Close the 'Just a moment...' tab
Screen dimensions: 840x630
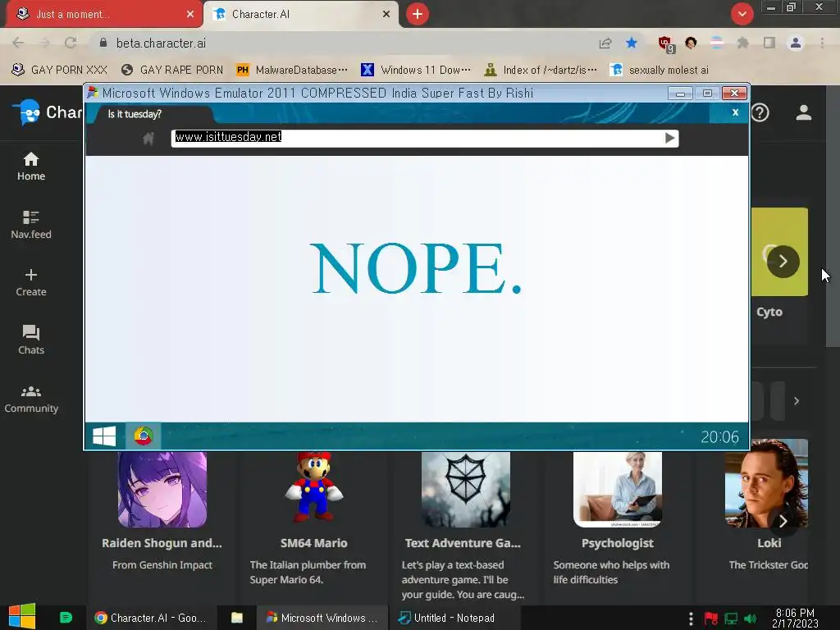coord(189,15)
